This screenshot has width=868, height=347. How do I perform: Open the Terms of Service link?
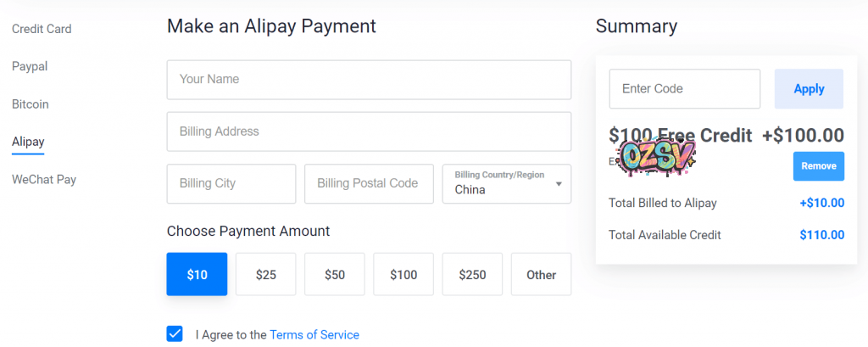click(314, 335)
